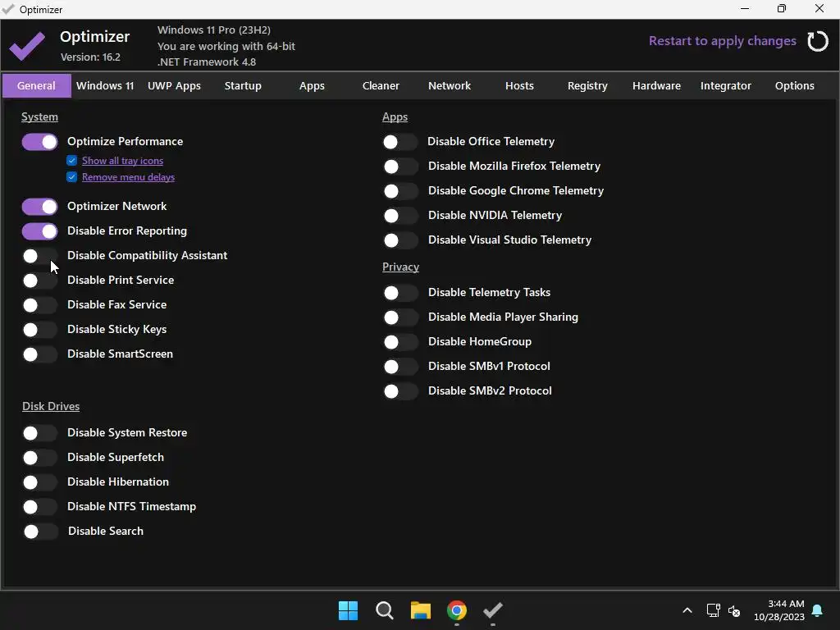Turn off Optimizer Network toggle

[39, 207]
